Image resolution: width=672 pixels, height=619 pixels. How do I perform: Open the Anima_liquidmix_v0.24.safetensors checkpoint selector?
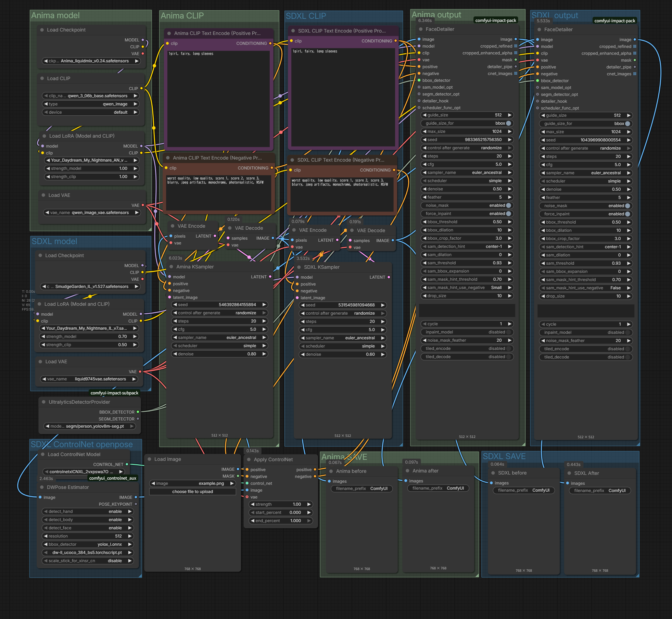point(91,61)
